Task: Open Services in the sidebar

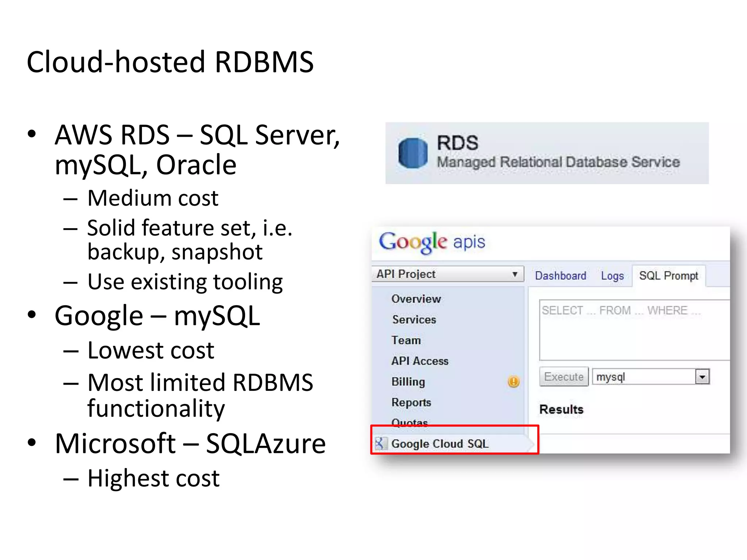Action: (414, 320)
